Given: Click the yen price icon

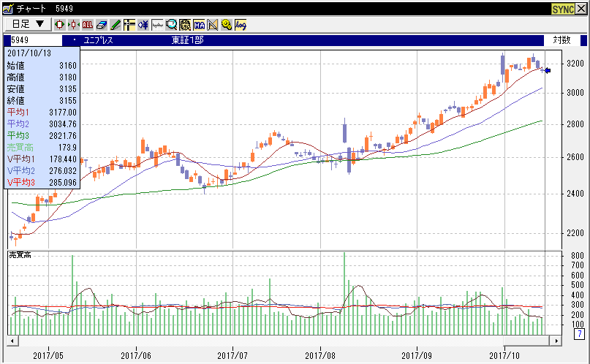Looking at the screenshot, I should tap(143, 24).
